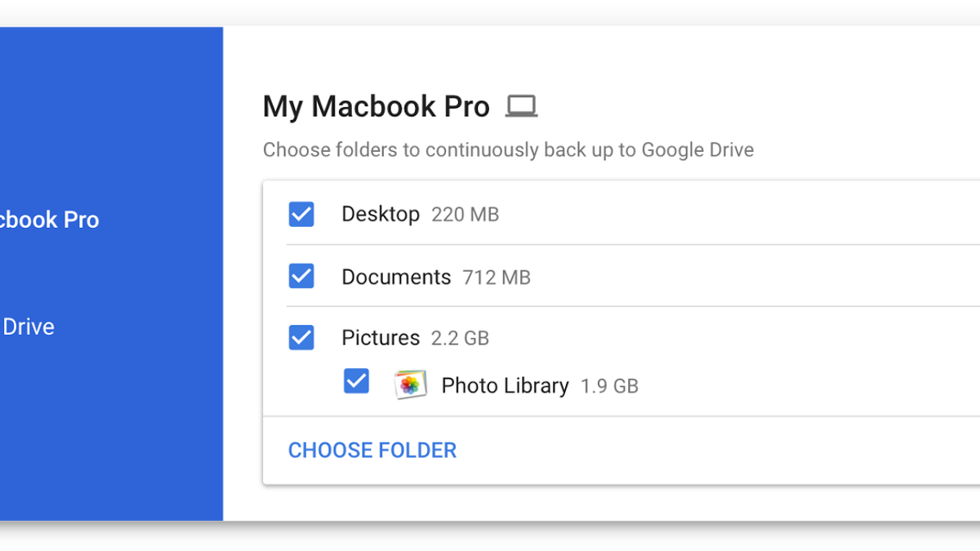Select the Macbook Pro sidebar tab
Viewport: 980px width, 551px height.
coord(49,220)
